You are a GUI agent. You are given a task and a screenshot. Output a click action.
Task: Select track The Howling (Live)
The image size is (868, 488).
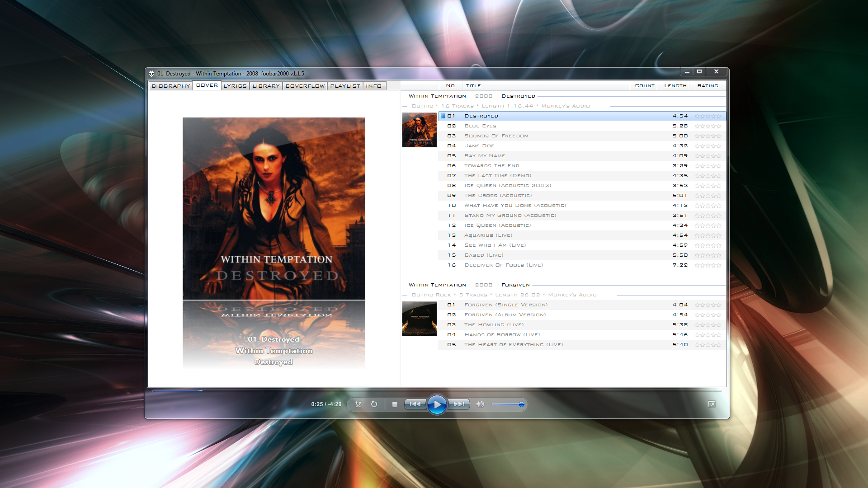tap(582, 325)
